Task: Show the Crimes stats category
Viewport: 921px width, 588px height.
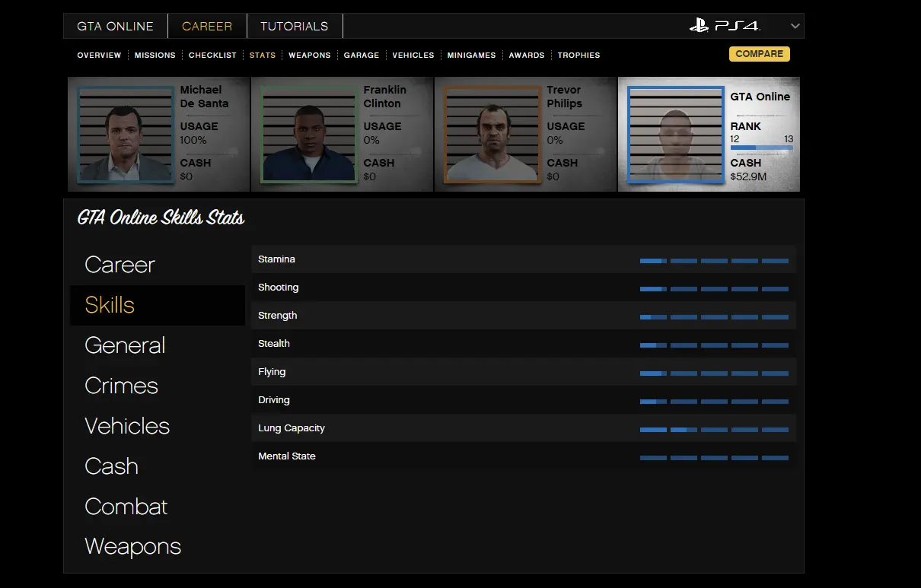Action: 121,386
